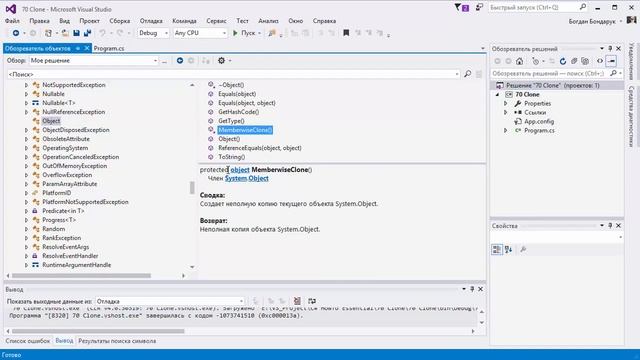Click the feedback icon in title bar
Viewport: 640px width, 360px height.
[479, 7]
